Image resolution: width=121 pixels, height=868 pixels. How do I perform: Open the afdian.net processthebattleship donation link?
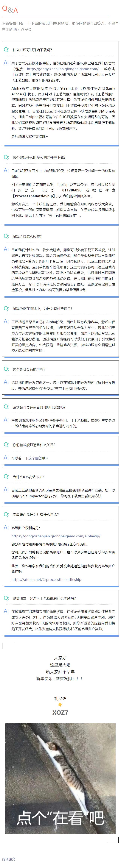(46, 579)
